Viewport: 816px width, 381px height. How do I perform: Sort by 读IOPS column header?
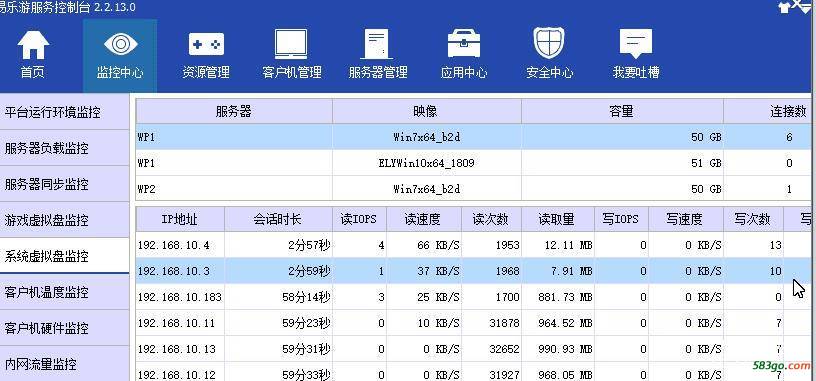point(360,219)
